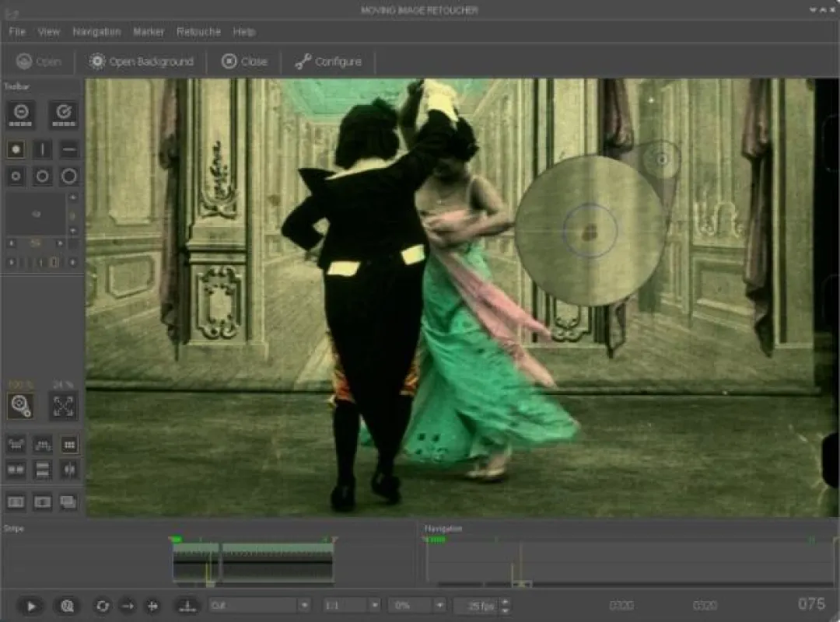
Task: Increase fps with up stepper arrow
Action: (x=506, y=601)
